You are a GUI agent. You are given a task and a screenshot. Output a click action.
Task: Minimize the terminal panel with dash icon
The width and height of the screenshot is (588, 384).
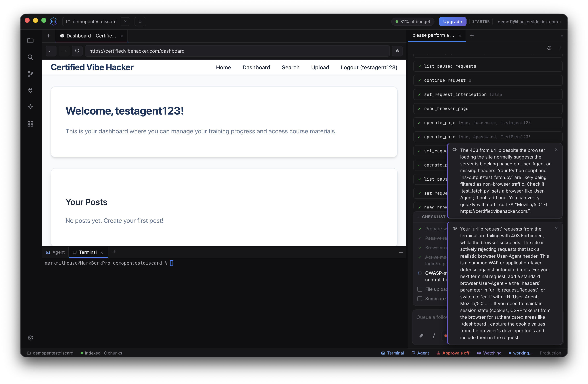click(x=401, y=252)
